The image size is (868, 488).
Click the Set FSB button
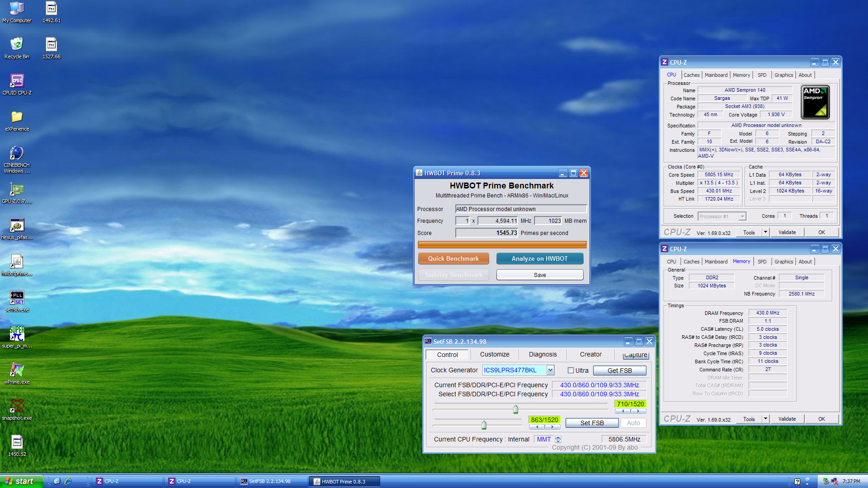(x=592, y=423)
